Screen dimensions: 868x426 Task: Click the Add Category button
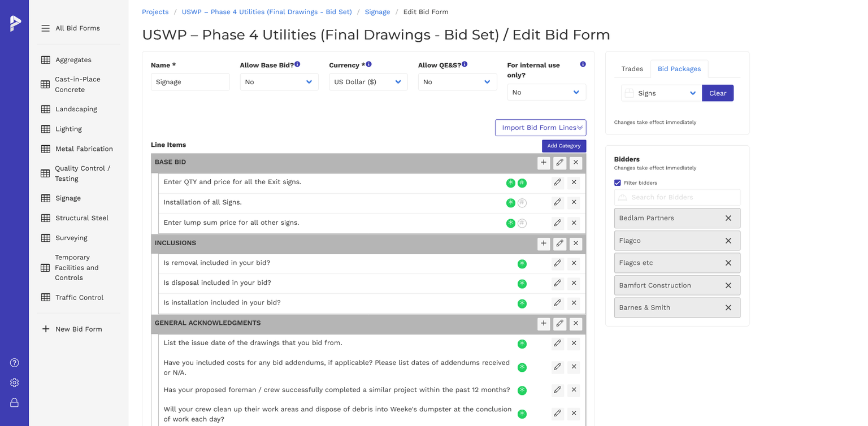point(563,146)
